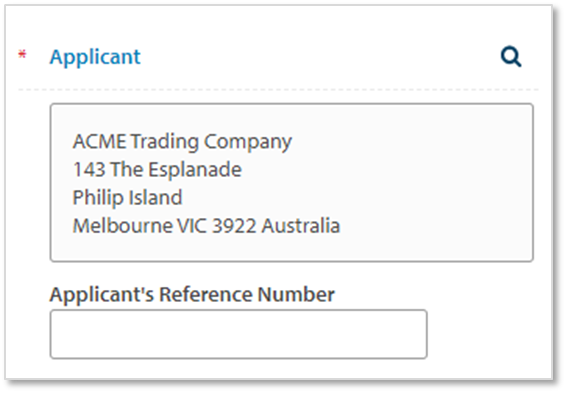Click the red required-field asterisk
Screen dimensions: 566x393
pos(22,55)
